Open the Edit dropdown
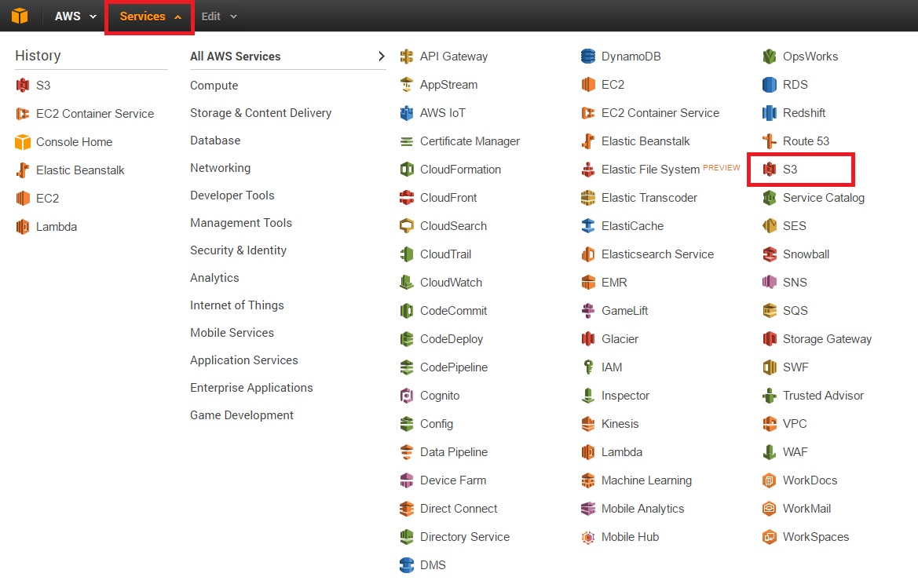Screen dimensions: 918x588 click(219, 16)
